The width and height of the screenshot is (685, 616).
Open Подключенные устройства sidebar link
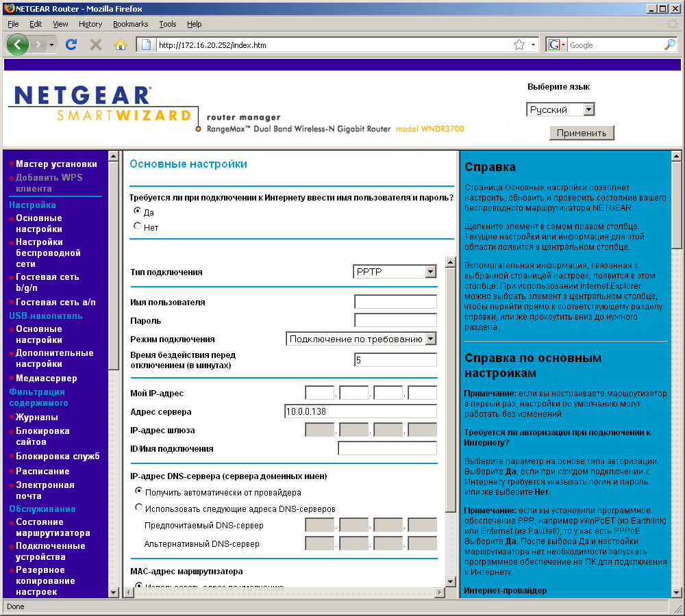[x=50, y=552]
